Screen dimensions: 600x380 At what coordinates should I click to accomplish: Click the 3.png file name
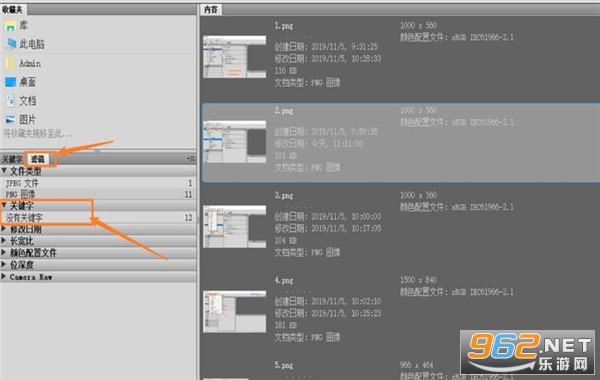(x=284, y=196)
